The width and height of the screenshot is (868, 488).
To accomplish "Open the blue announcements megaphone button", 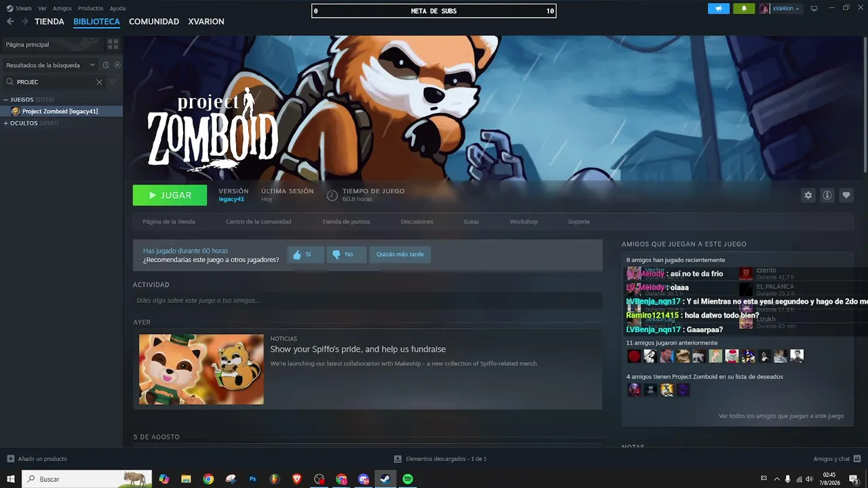I will click(x=719, y=9).
